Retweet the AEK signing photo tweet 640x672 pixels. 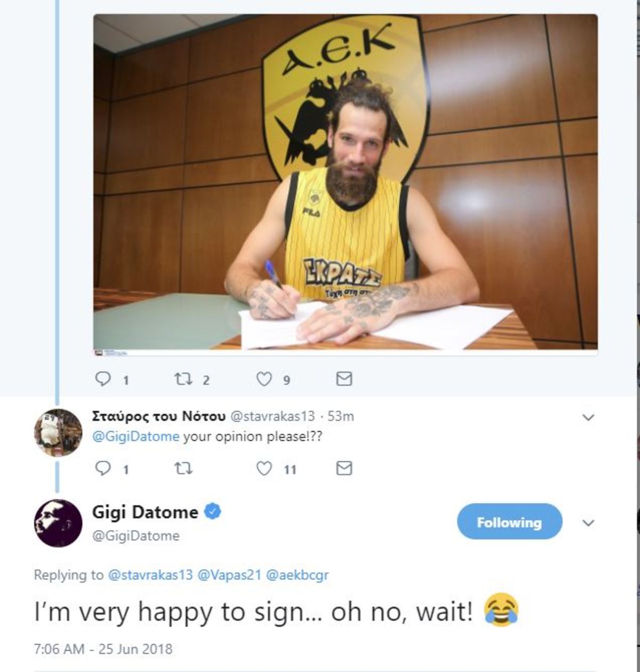pyautogui.click(x=183, y=379)
